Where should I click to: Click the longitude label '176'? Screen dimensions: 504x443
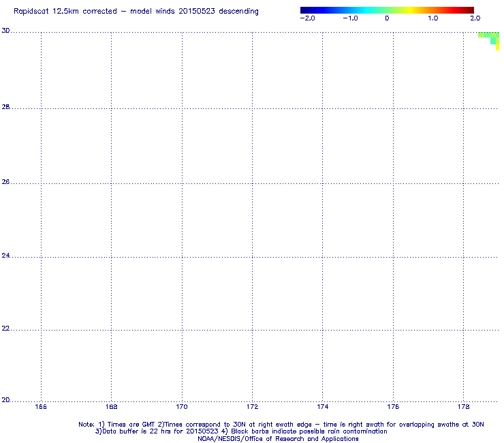click(x=393, y=407)
